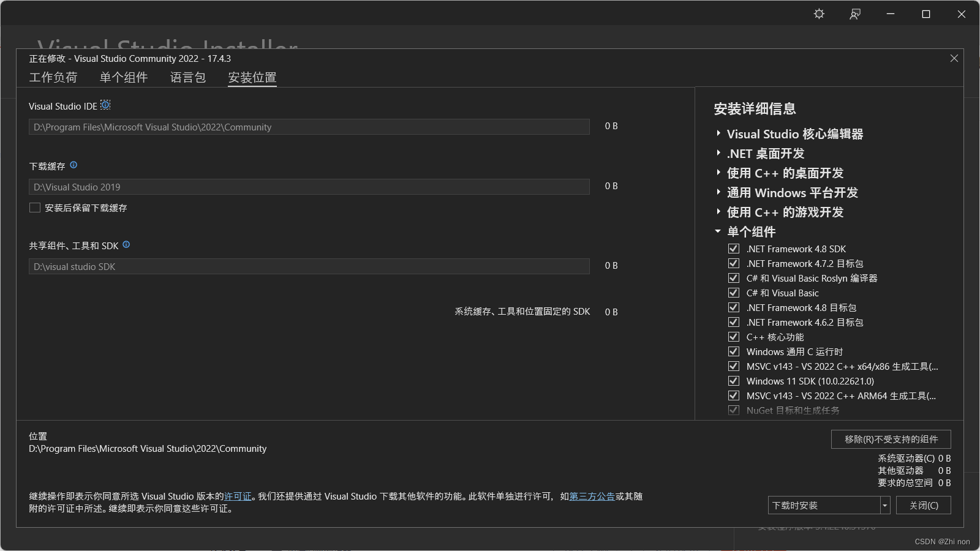Collapse the 单个组件 section

pos(718,231)
